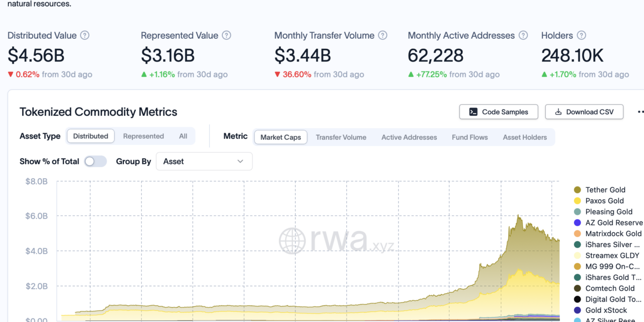Switch metric to Transfer Volume
Screen dimensions: 644x322
(x=341, y=137)
